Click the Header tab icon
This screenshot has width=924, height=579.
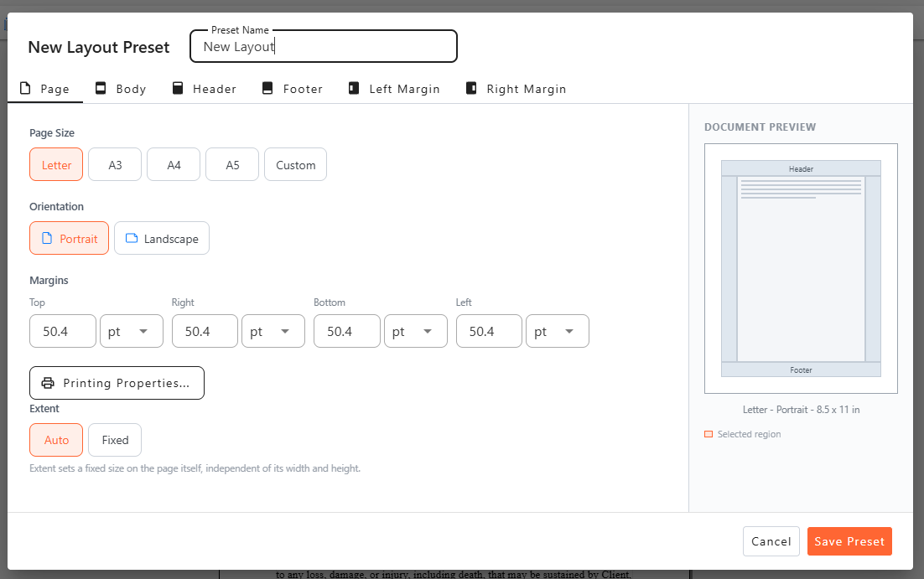178,88
